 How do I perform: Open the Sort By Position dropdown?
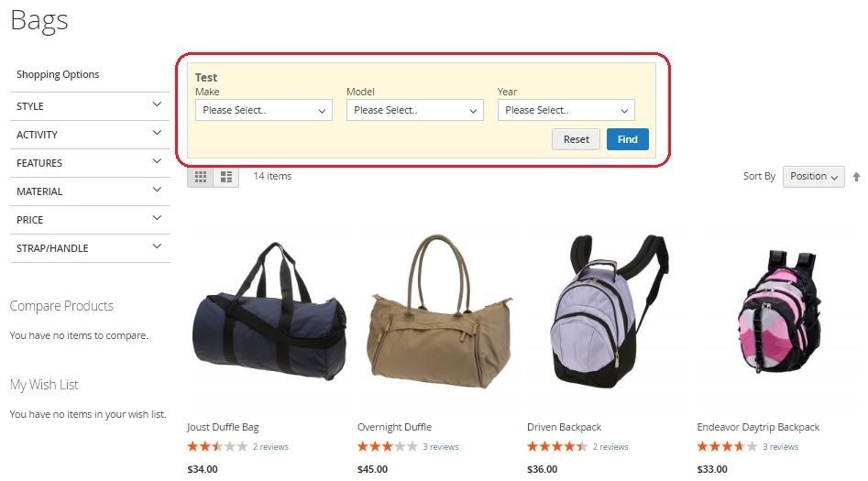[x=813, y=177]
